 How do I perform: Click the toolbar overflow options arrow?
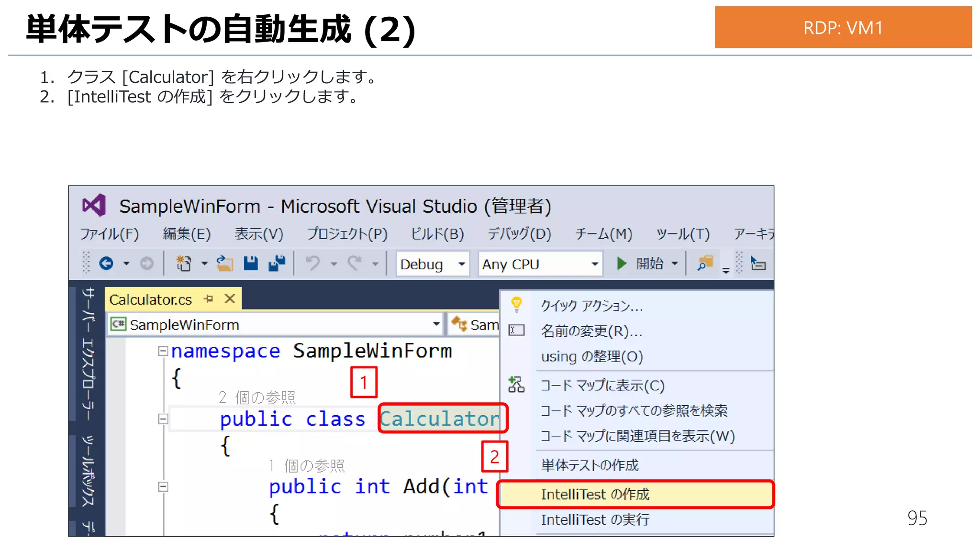(726, 271)
